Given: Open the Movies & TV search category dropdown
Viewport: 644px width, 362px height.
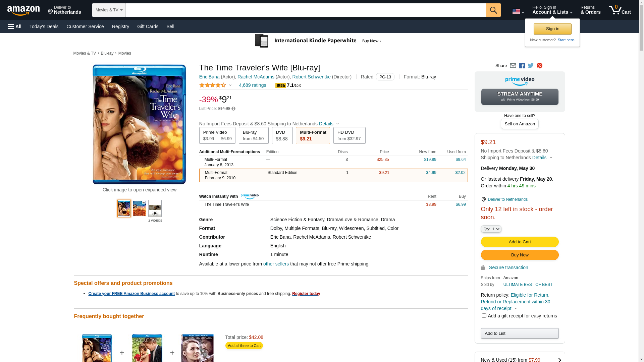Looking at the screenshot, I should [x=109, y=10].
